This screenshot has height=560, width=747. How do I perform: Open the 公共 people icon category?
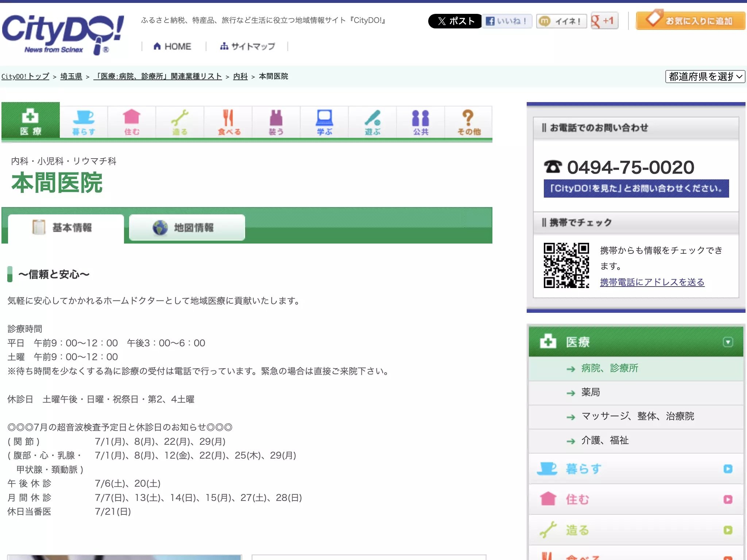click(x=421, y=122)
